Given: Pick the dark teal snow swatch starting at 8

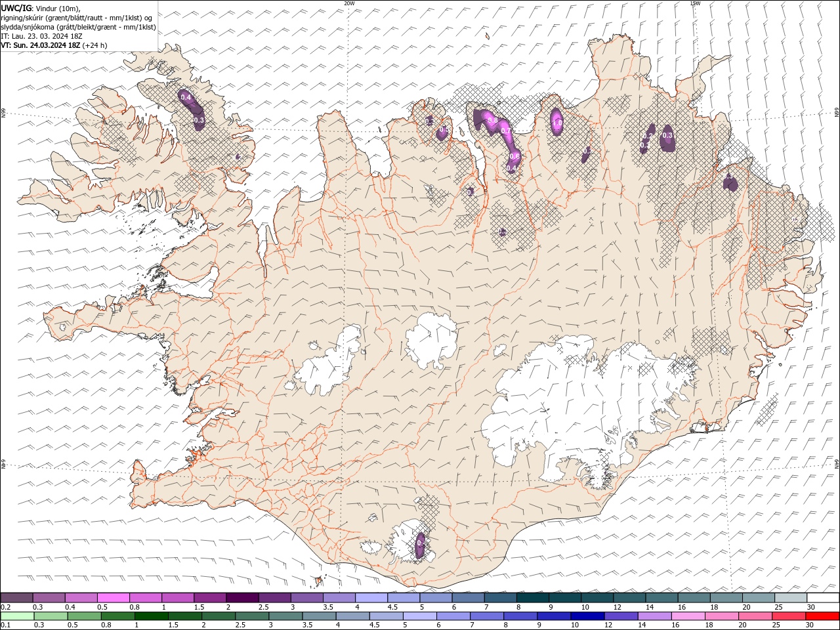Looking at the screenshot, I should click(533, 598).
